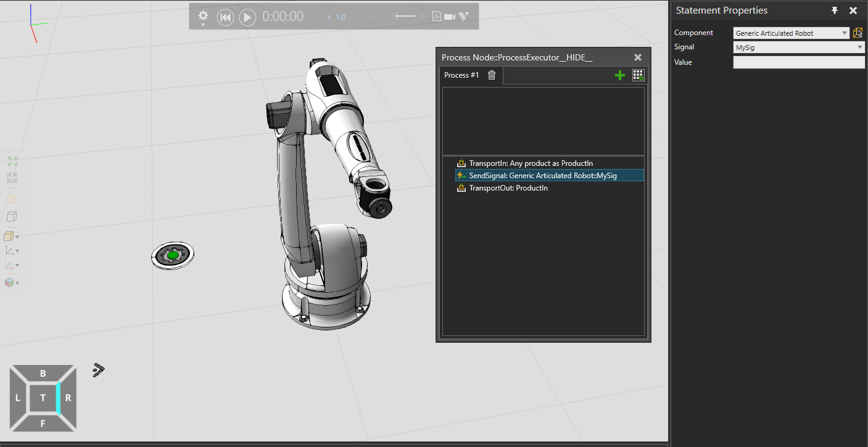This screenshot has width=868, height=447.
Task: Select the movie strip render icon
Action: 463,17
